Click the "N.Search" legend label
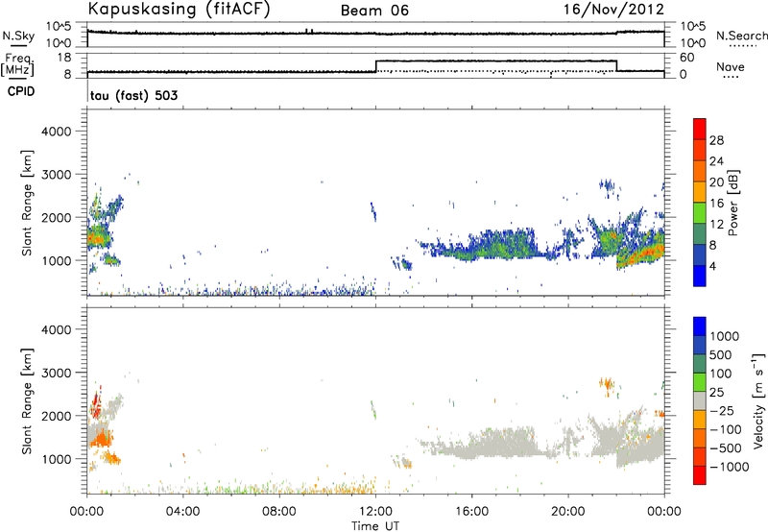Viewport: 768px width, 532px height. pyautogui.click(x=741, y=36)
